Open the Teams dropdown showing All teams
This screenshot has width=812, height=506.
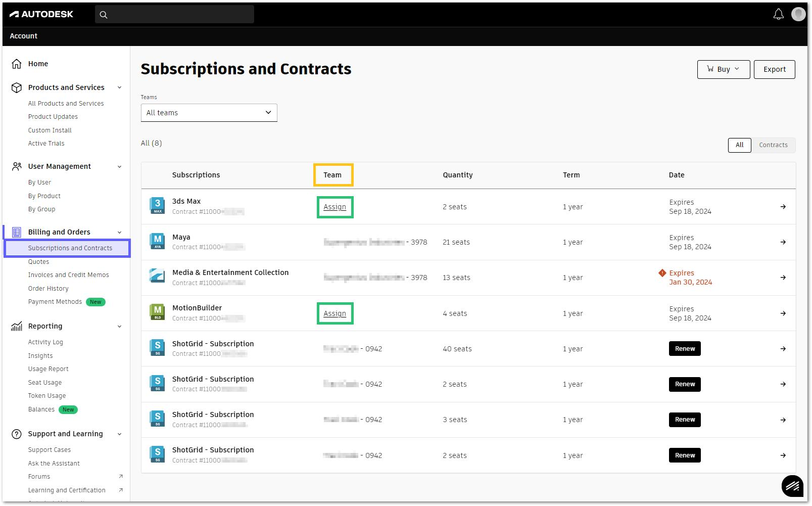[209, 113]
